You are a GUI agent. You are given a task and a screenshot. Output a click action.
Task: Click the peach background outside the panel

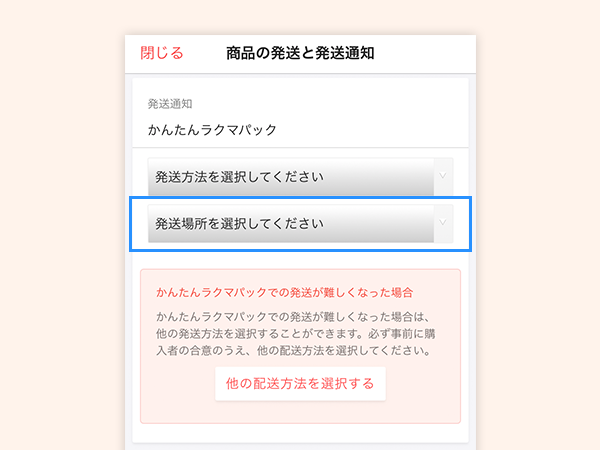pos(61,230)
